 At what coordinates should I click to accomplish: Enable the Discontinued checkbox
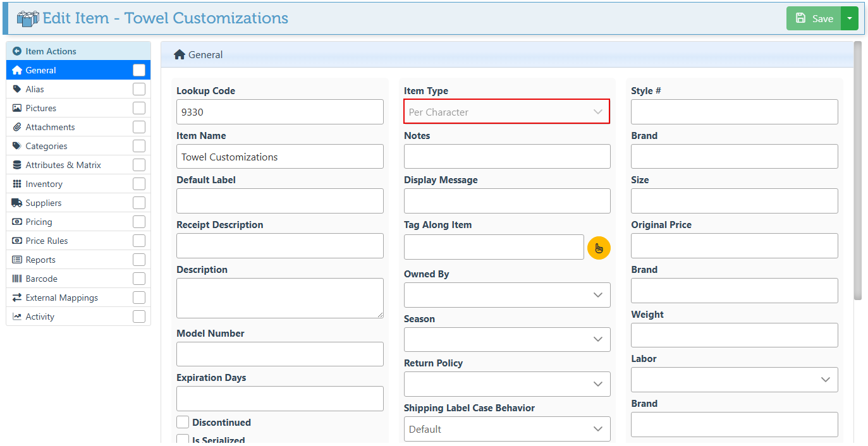point(183,423)
